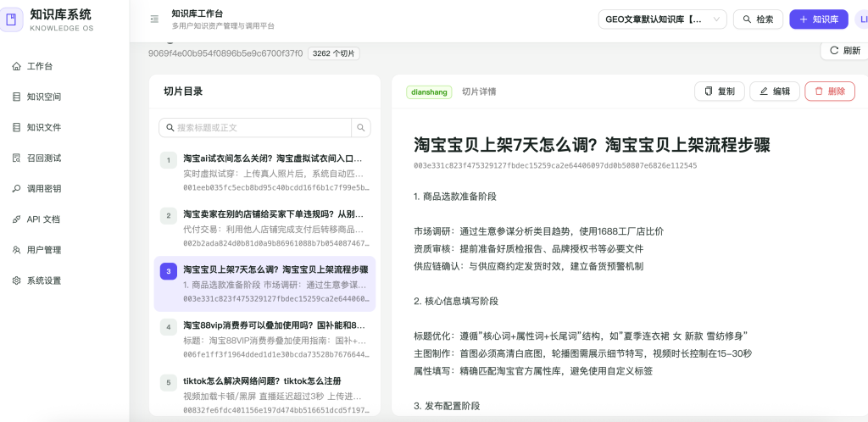Click the heading 3. 发布配置阶段

click(447, 406)
